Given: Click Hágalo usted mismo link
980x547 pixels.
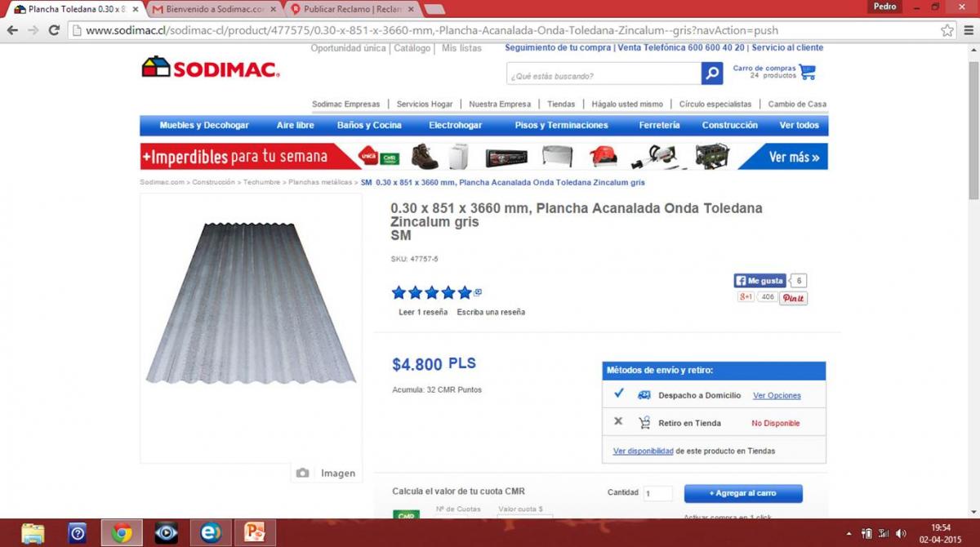Looking at the screenshot, I should click(627, 105).
